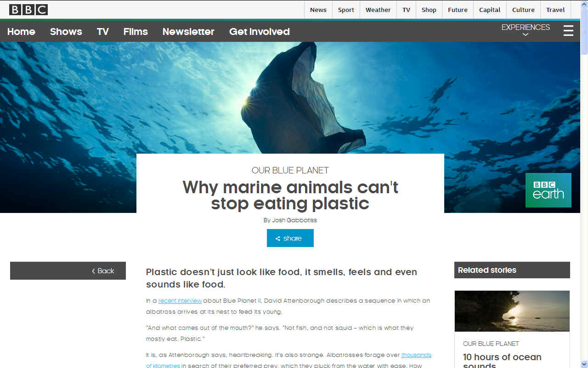This screenshot has height=368, width=588.
Task: Click the BBC logo
Action: 28,10
